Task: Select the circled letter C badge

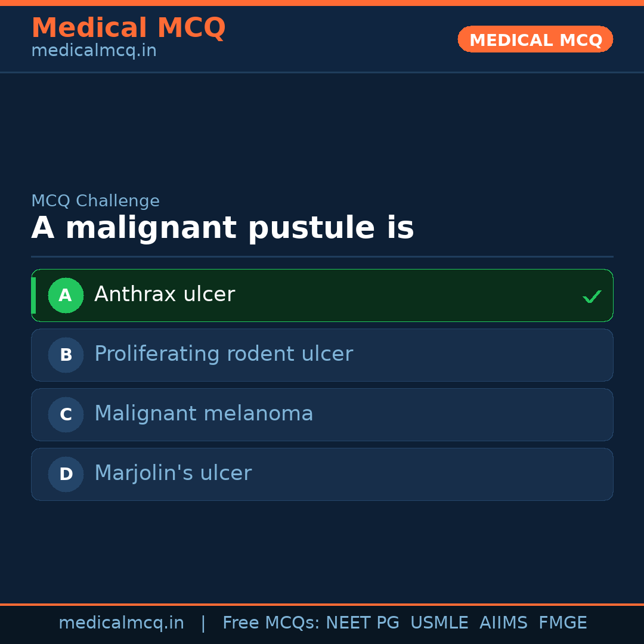Action: [x=66, y=414]
